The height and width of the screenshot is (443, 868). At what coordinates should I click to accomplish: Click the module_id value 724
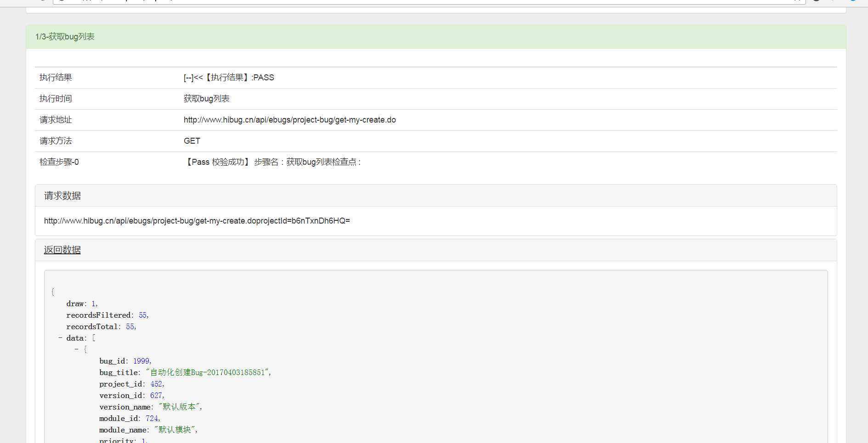[152, 419]
